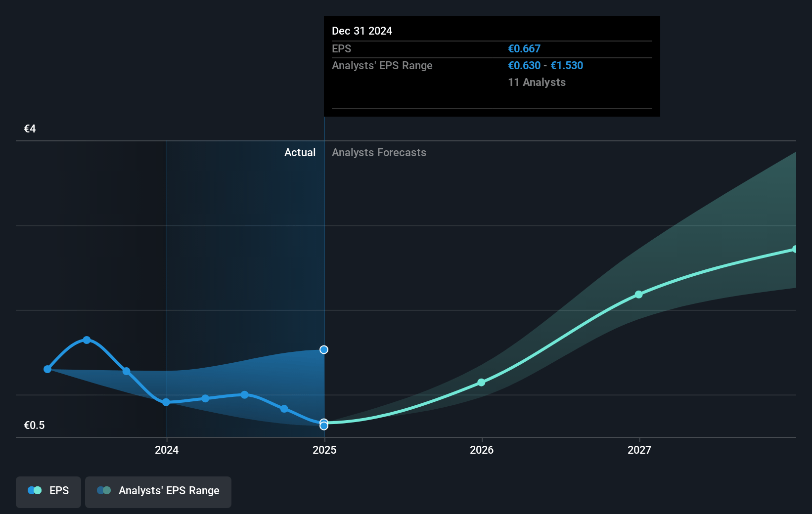Screen dimensions: 812x514
Task: Select the 2027 x-axis label
Action: (x=639, y=450)
